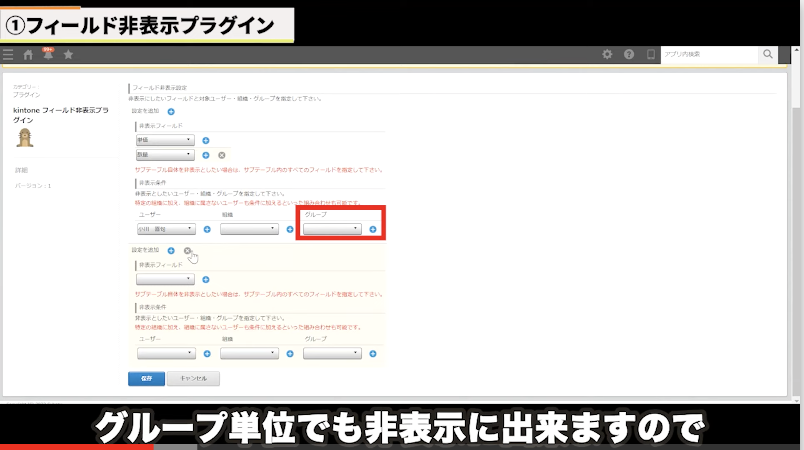Screen dimensions: 804x450
Task: Open the first 非表示フィールド dropdown at top
Action: point(165,141)
